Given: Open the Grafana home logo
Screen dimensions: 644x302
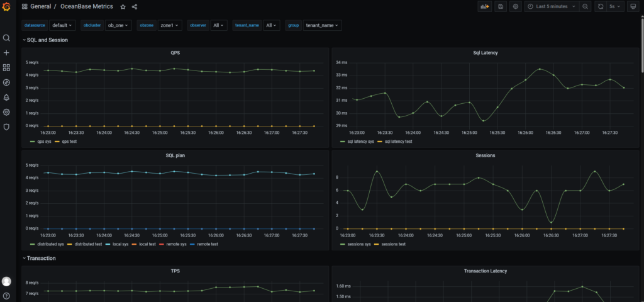Looking at the screenshot, I should tap(6, 6).
